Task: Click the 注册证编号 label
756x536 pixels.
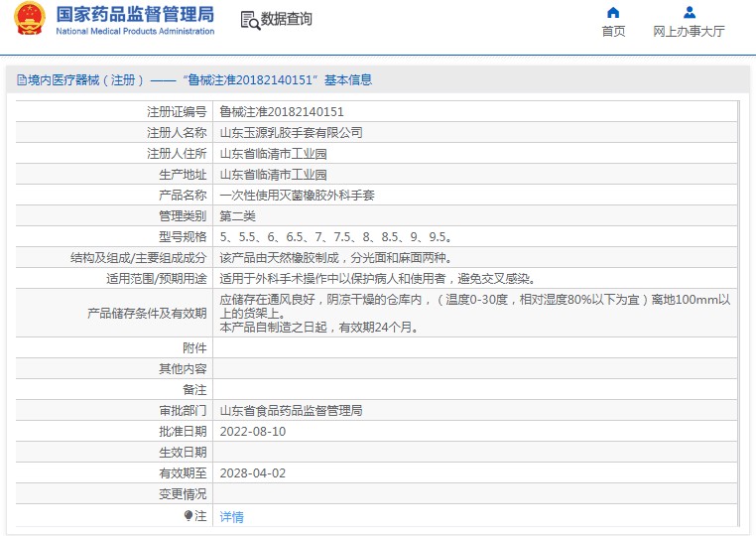Action: click(177, 112)
